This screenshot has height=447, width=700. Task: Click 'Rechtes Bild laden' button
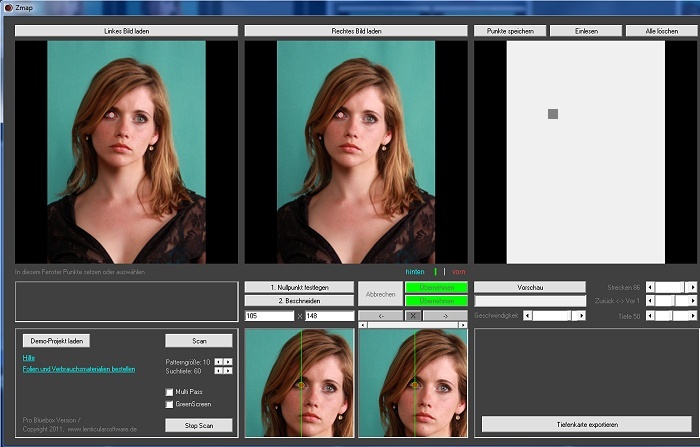point(356,31)
